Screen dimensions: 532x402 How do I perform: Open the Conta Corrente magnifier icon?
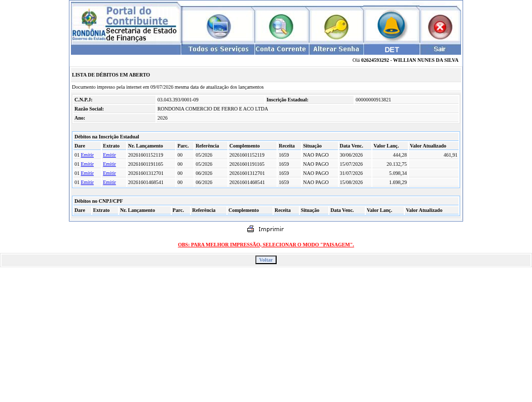(281, 26)
